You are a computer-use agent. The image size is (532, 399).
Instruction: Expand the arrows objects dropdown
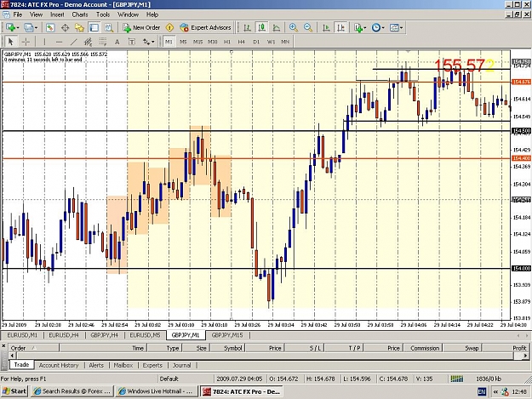[x=153, y=42]
